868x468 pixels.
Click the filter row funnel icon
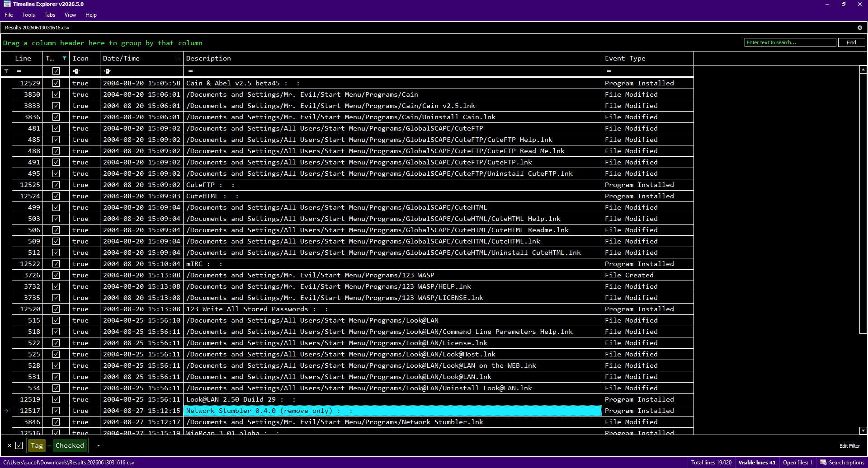point(6,71)
